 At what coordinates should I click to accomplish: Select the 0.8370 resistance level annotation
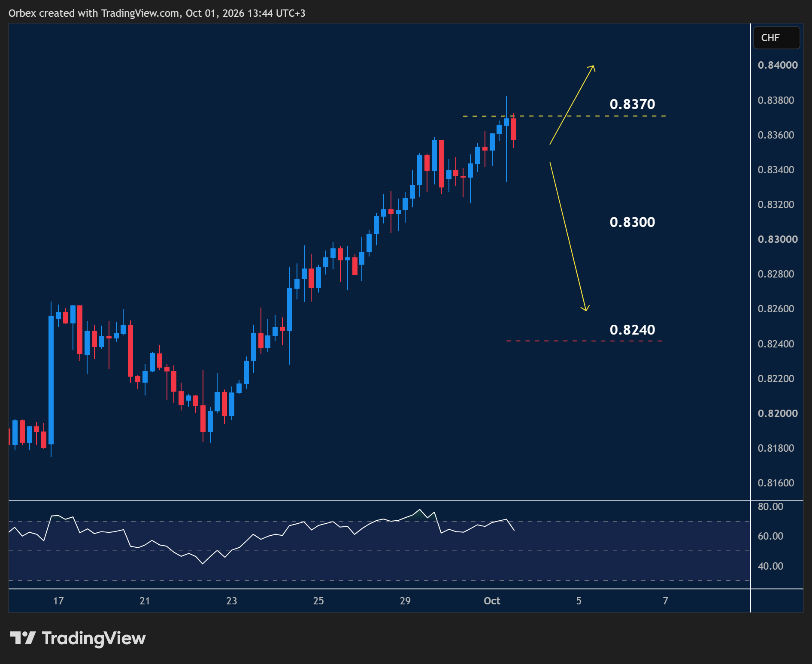click(x=632, y=104)
